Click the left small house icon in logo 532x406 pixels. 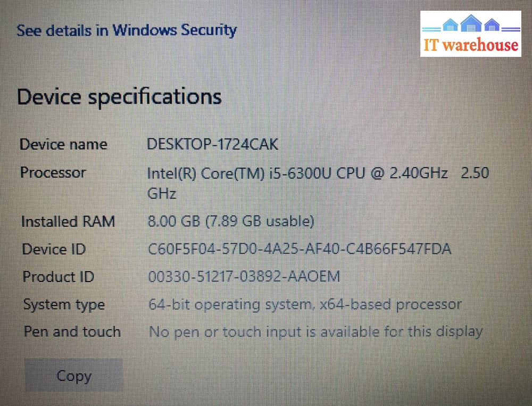[450, 25]
